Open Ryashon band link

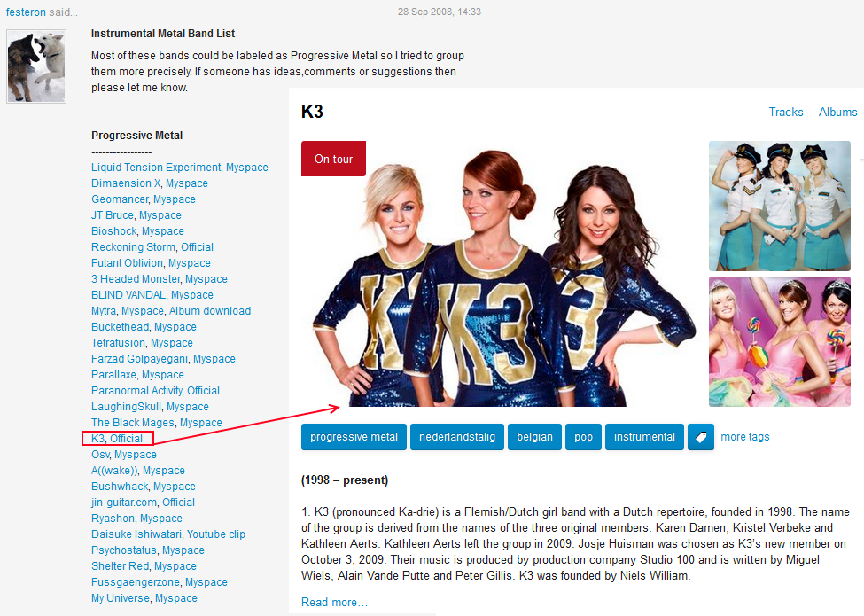(x=113, y=519)
